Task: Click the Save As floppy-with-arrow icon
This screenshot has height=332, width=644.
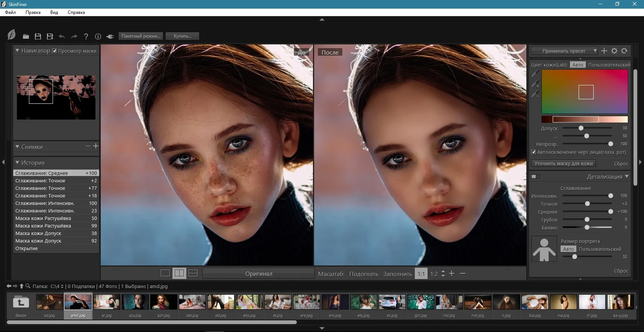Action: (x=50, y=36)
